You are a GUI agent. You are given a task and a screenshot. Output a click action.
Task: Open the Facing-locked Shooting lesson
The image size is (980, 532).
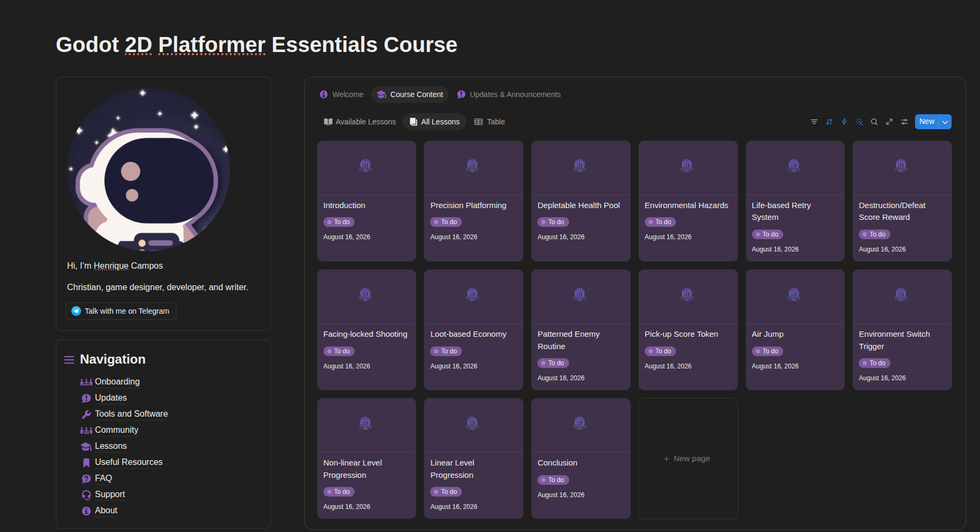click(366, 330)
